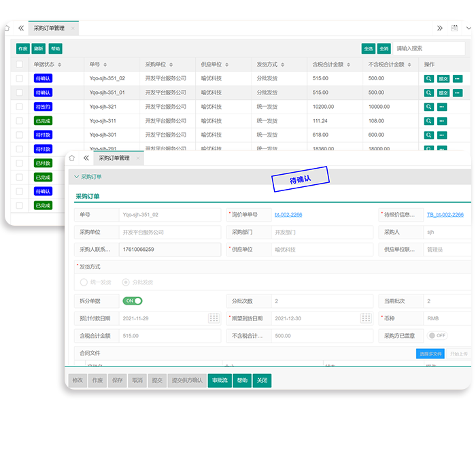The width and height of the screenshot is (476, 476).
Task: Click the 提交 button for Yqo-sjh-351_01
Action: click(x=443, y=92)
